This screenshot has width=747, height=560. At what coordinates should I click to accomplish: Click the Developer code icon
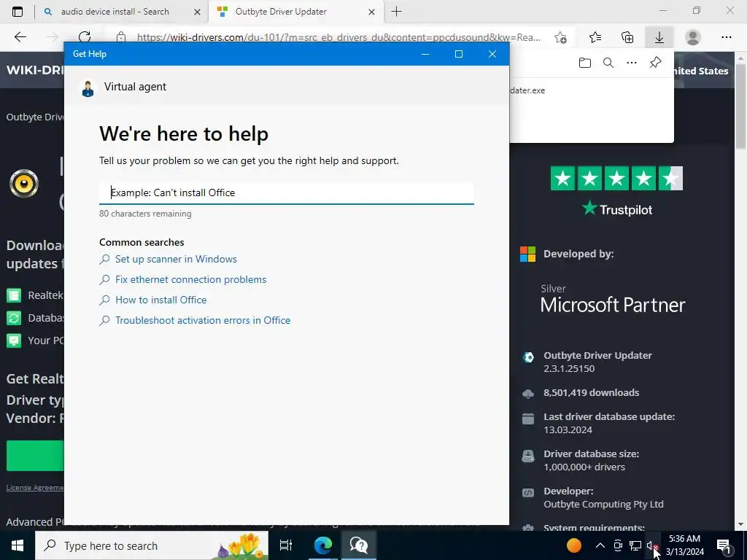(528, 493)
